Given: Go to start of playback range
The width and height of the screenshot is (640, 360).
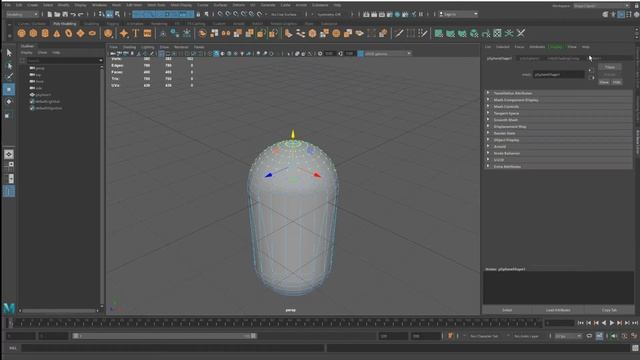Looking at the screenshot, I should point(580,323).
